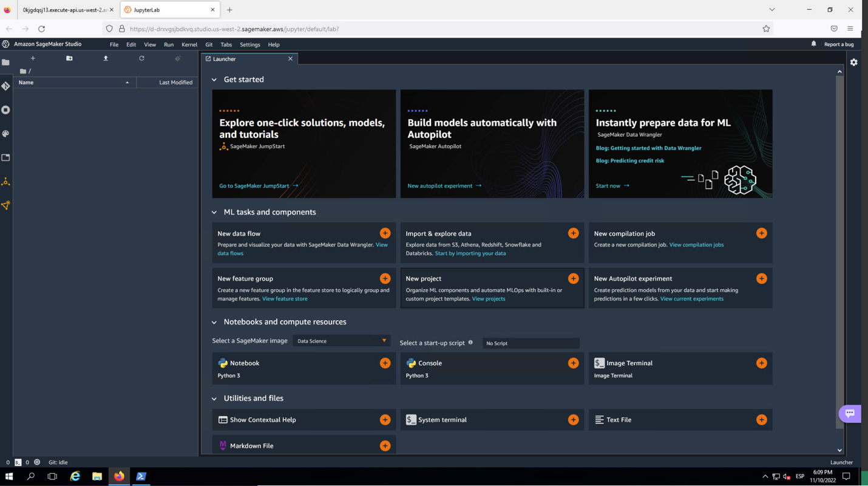Open the settings gear on the right sidebar

click(x=854, y=62)
